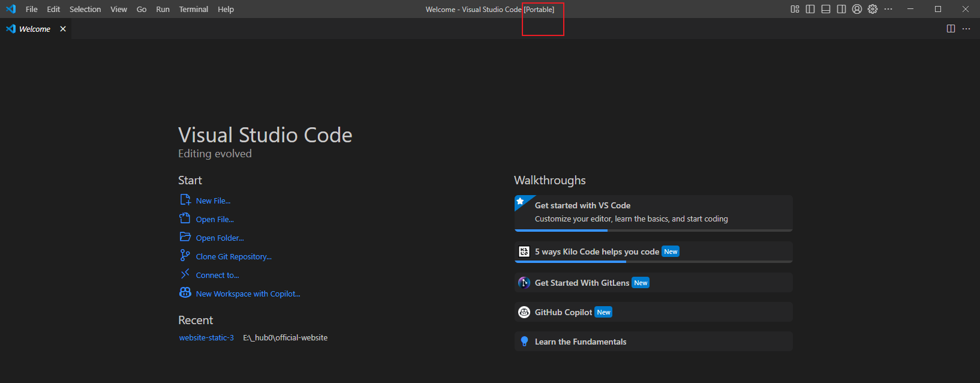This screenshot has height=383, width=980.
Task: Minimize the VS Code window
Action: pyautogui.click(x=910, y=9)
